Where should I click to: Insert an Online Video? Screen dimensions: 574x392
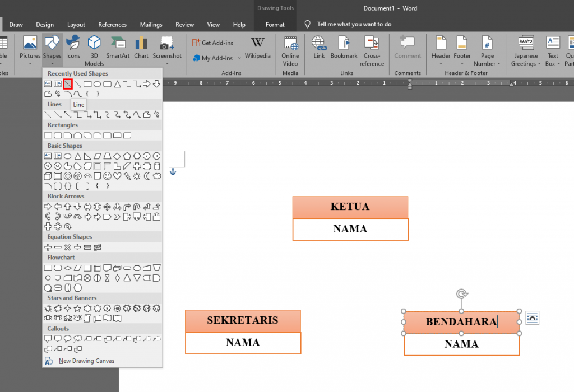(290, 49)
